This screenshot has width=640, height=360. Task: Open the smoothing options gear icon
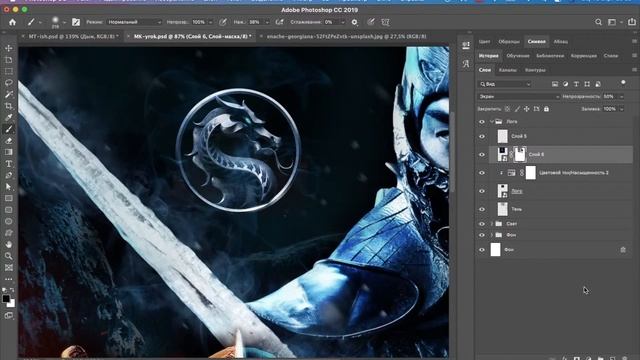tap(355, 22)
